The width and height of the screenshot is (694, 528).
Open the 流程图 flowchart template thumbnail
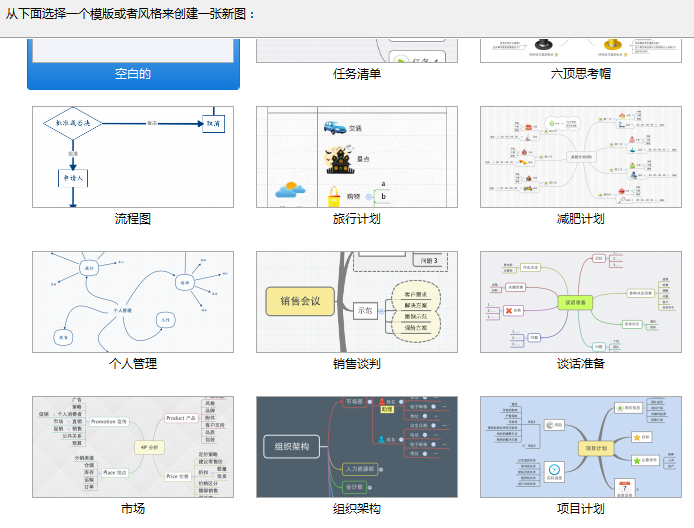click(133, 157)
